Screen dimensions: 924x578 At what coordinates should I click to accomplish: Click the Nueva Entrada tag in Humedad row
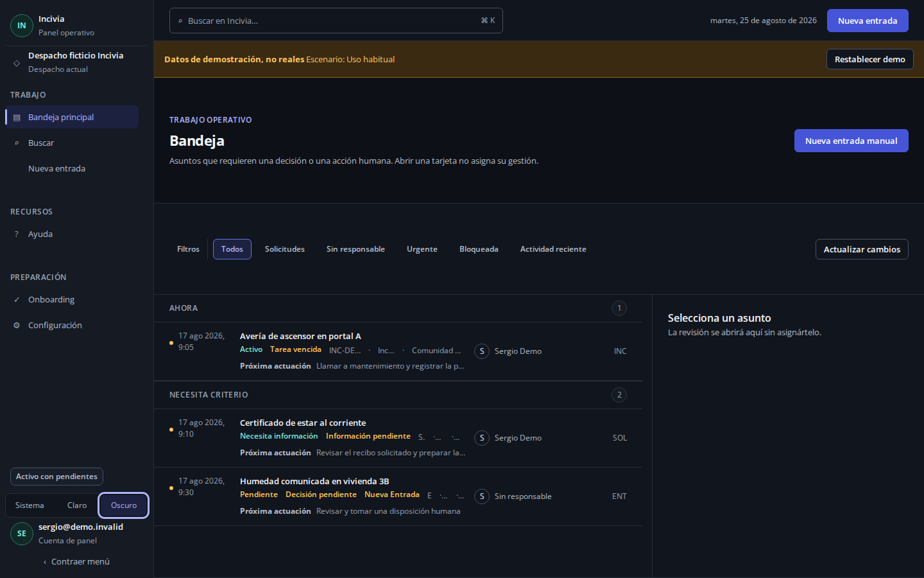pos(392,495)
